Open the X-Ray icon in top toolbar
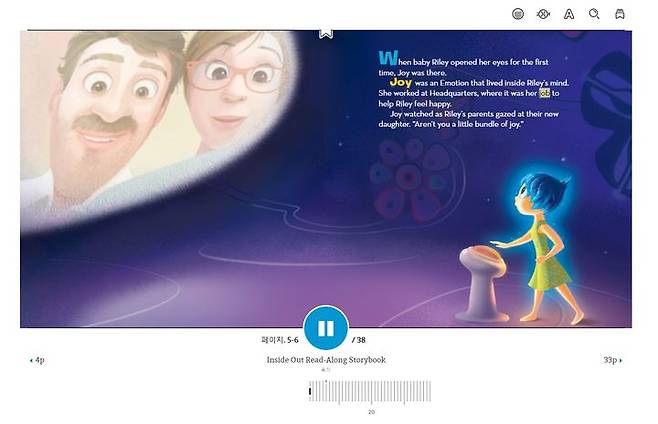The height and width of the screenshot is (424, 658). tap(543, 14)
